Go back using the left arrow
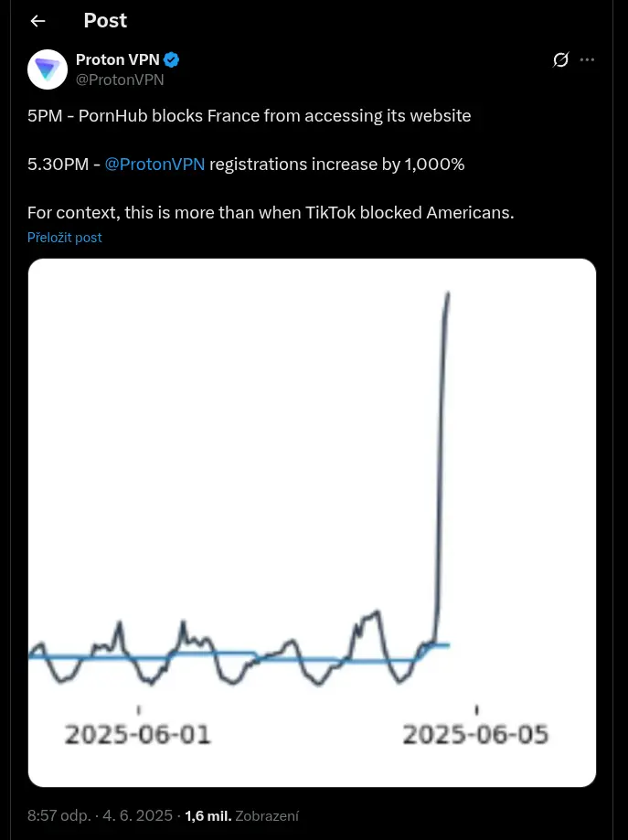 click(38, 21)
